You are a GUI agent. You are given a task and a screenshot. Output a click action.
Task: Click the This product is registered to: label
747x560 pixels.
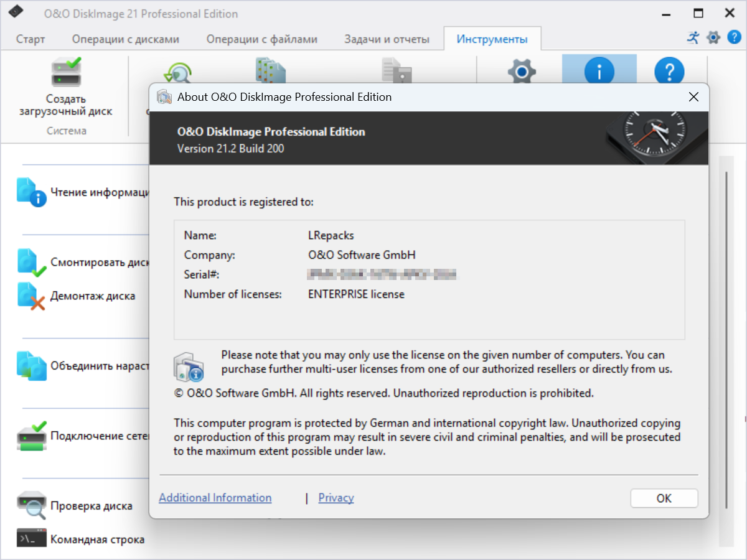click(x=244, y=202)
